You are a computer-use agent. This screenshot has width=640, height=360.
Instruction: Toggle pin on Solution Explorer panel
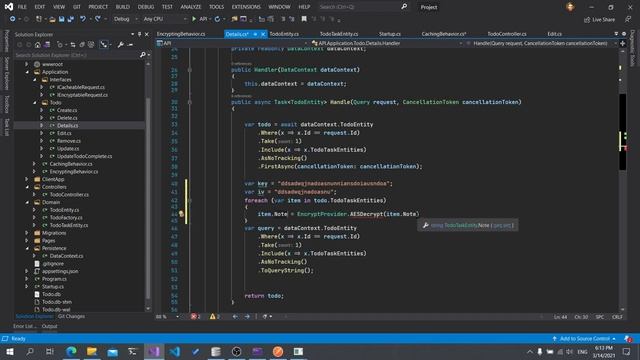pyautogui.click(x=140, y=34)
